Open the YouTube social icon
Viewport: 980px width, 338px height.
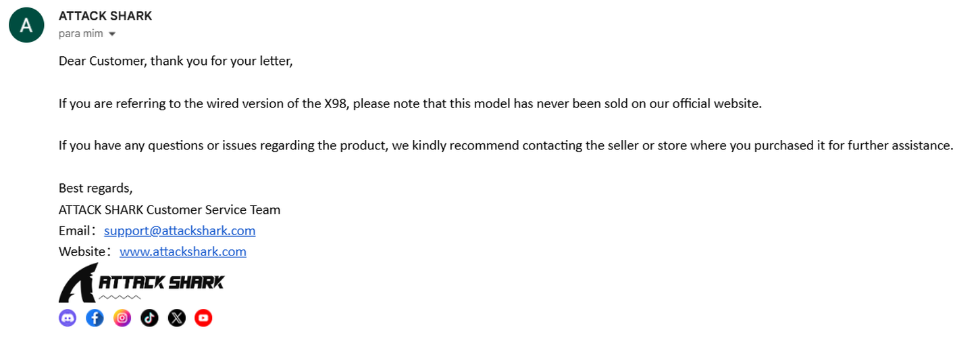pos(203,318)
